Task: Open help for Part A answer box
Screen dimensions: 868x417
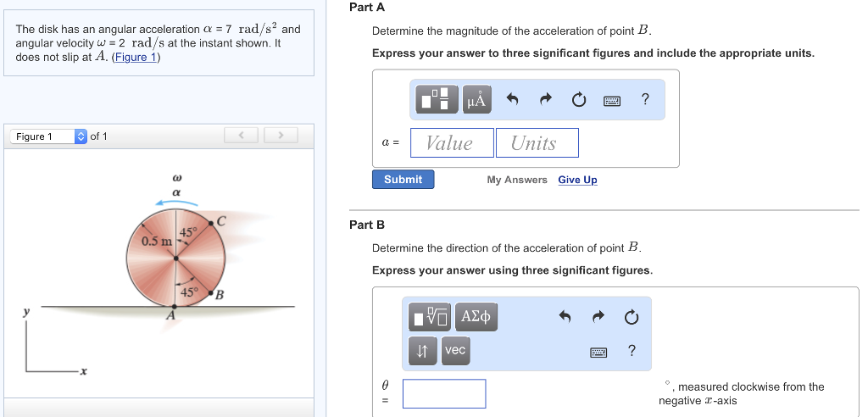Action: pos(646,100)
